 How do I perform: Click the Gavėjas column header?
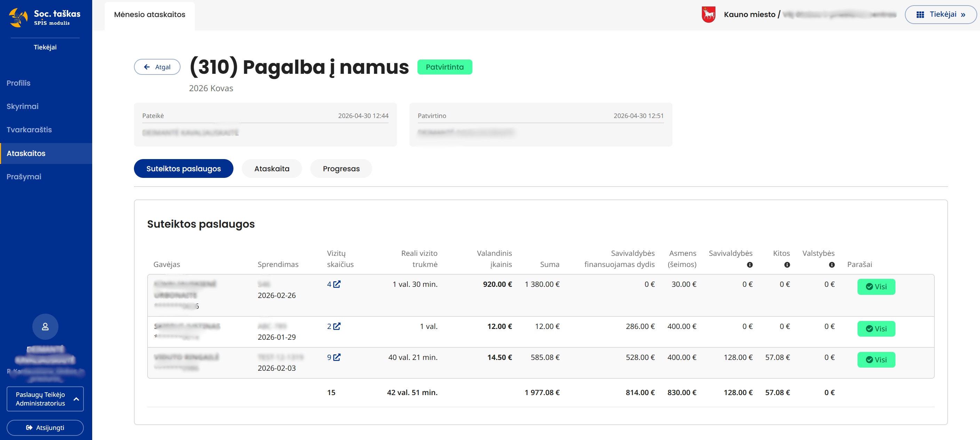click(167, 265)
